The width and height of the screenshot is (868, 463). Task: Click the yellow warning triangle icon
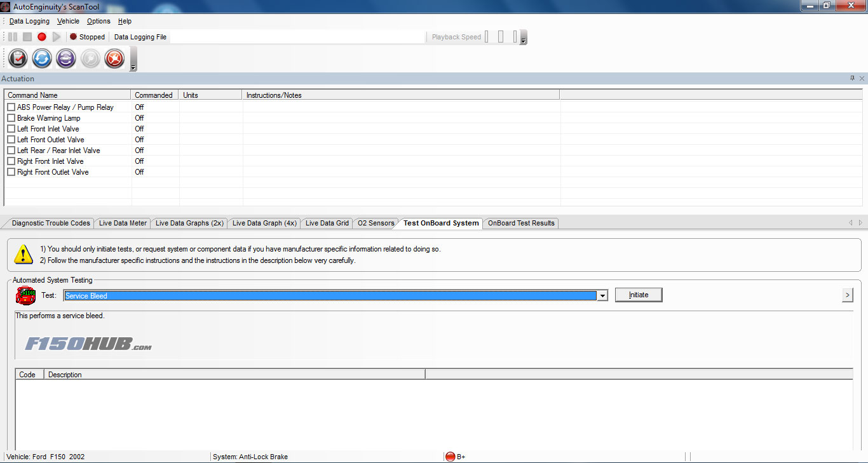point(24,254)
